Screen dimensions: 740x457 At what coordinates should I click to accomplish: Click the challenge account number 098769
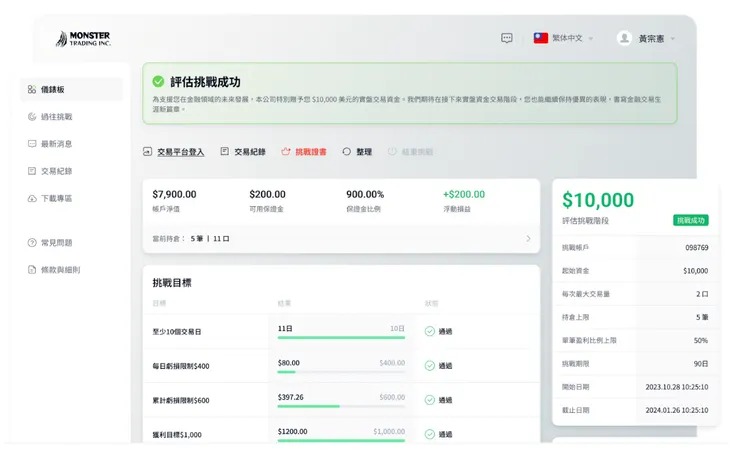[697, 247]
